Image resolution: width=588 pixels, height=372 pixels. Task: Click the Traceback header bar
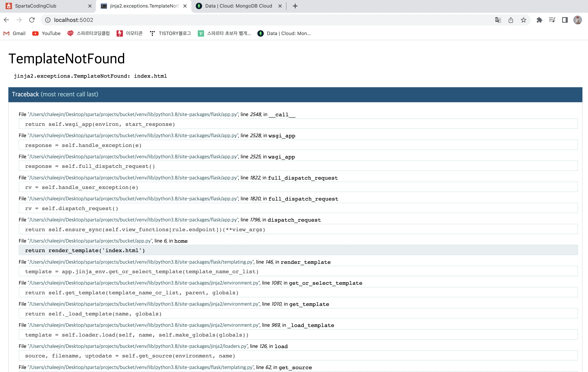pos(295,95)
